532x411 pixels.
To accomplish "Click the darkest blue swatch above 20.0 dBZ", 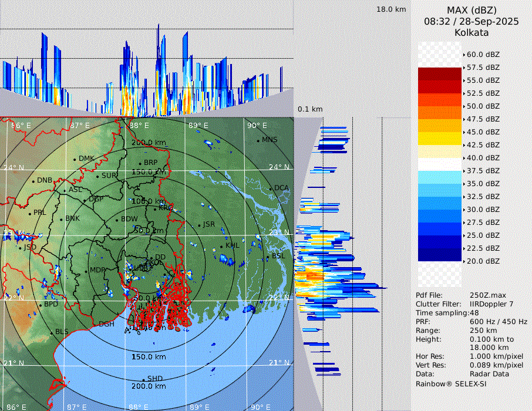I will pos(439,255).
